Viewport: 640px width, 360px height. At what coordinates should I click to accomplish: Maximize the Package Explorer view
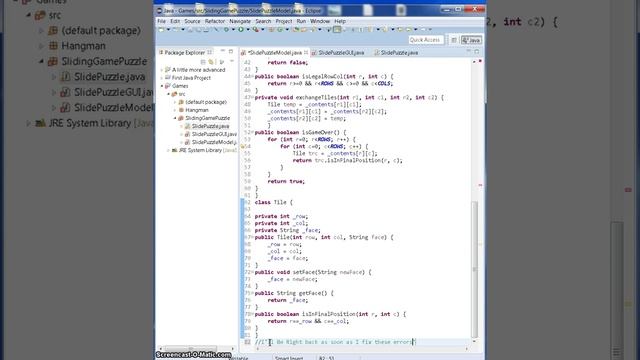[x=231, y=51]
